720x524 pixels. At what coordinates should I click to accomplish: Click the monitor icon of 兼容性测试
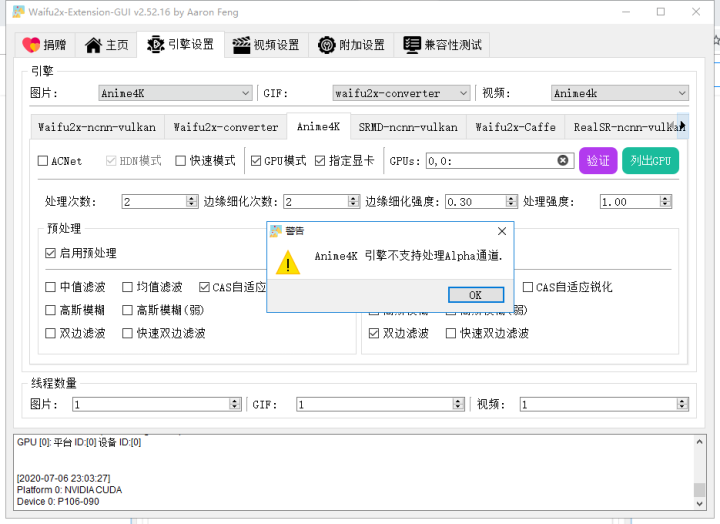click(x=412, y=45)
